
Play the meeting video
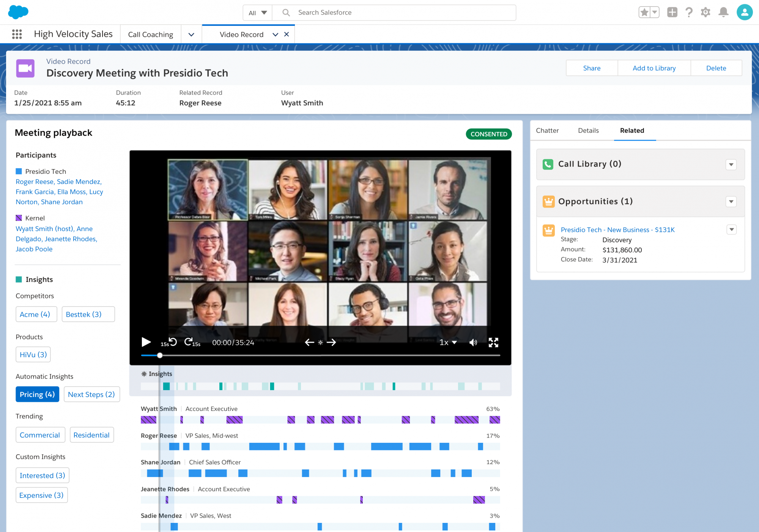[x=146, y=342]
